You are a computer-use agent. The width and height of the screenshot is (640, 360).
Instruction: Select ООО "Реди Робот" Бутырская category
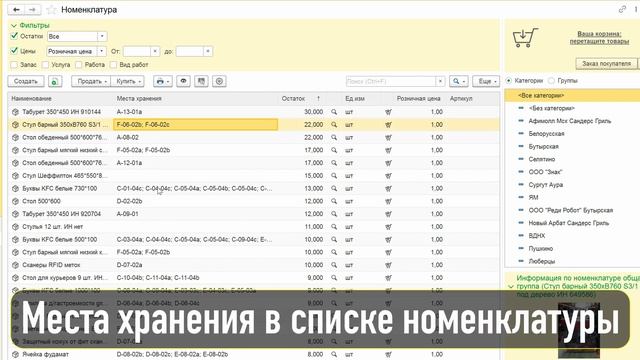[x=571, y=210]
